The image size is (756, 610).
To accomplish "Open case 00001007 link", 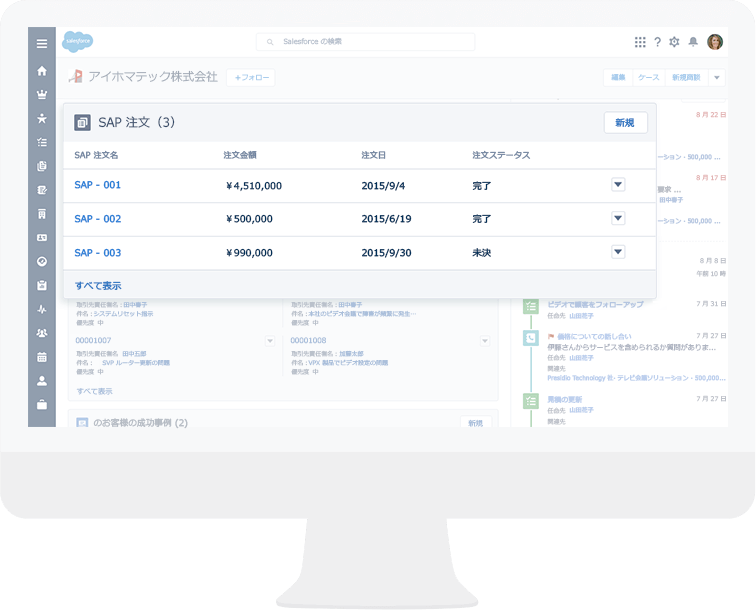I will [x=93, y=340].
